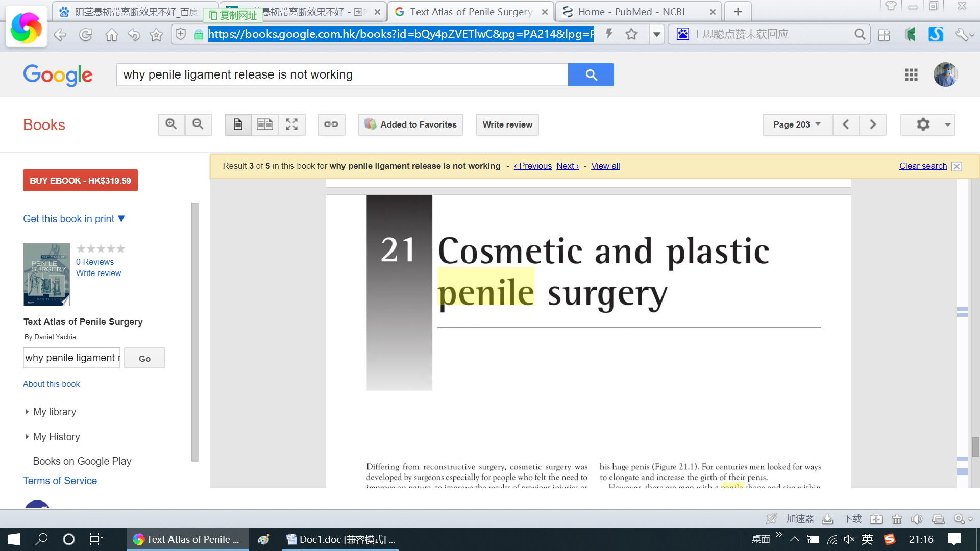Viewport: 980px width, 551px height.
Task: Click the in-book search text field
Action: (x=71, y=358)
